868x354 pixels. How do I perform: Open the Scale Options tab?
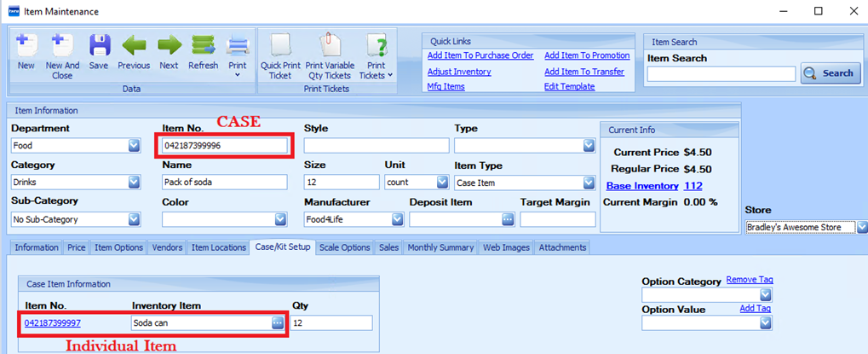[344, 247]
